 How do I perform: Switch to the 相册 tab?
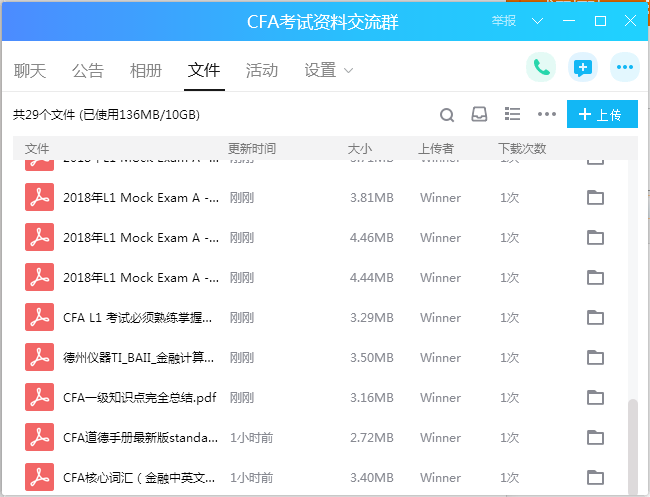(x=146, y=70)
